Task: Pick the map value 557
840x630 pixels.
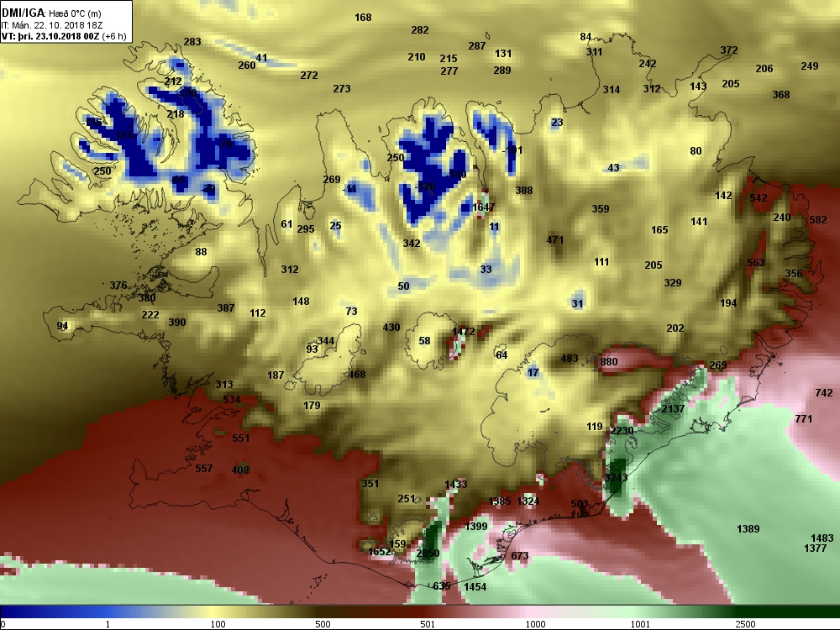Action: 203,468
